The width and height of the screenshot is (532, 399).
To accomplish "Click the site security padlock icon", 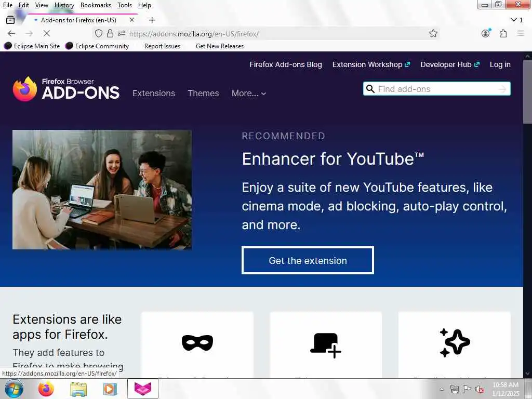I will [x=110, y=33].
